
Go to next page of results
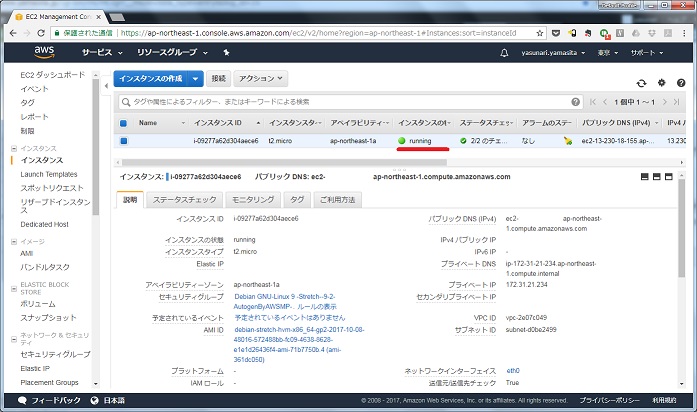[x=665, y=102]
